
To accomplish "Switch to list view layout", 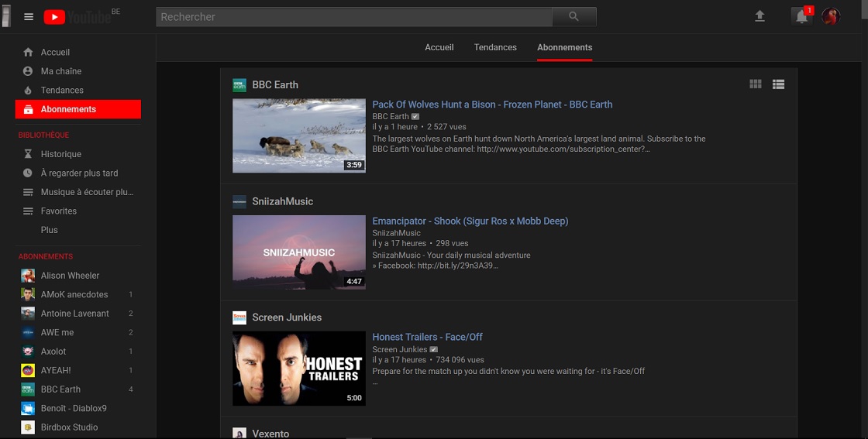I will pos(779,84).
